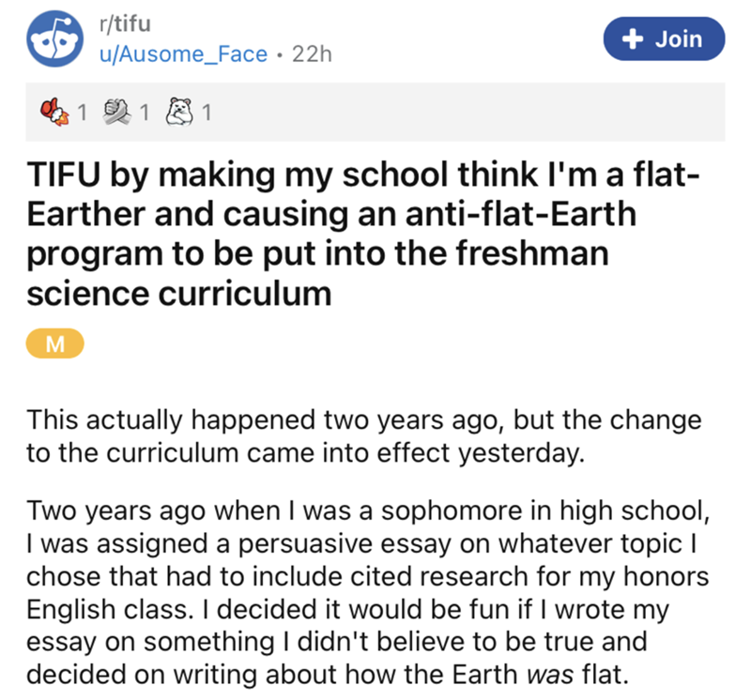Click the paragraph starting "Two years ago"
Image resolution: width=751 pixels, height=700 pixels.
tap(368, 592)
